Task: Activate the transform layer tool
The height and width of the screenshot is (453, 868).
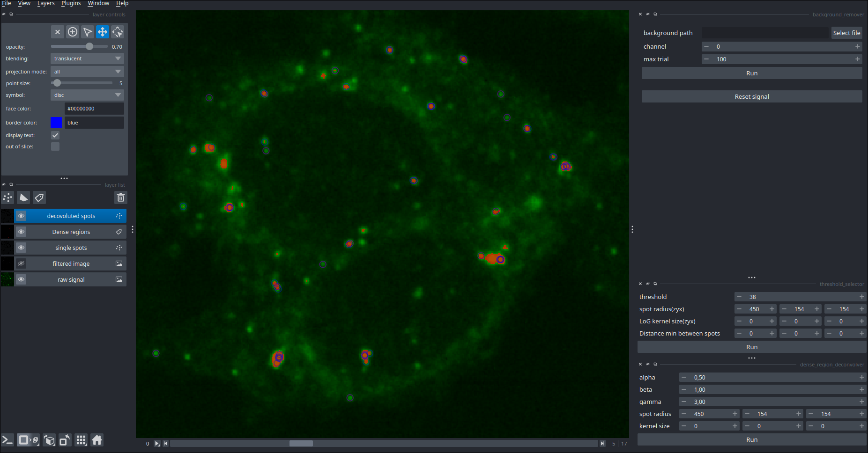Action: tap(118, 32)
